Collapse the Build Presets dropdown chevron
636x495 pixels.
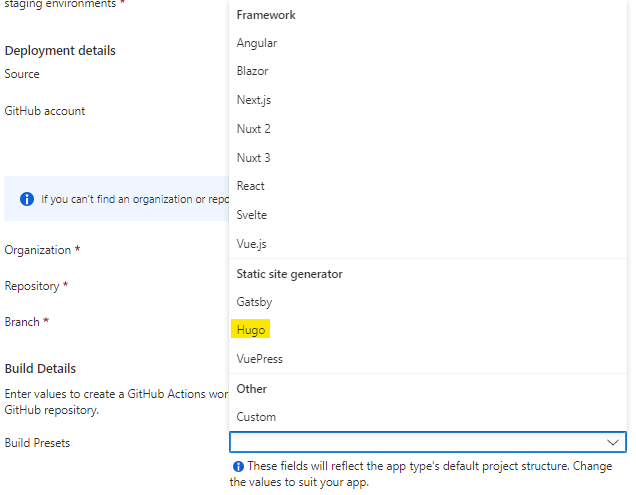click(612, 442)
